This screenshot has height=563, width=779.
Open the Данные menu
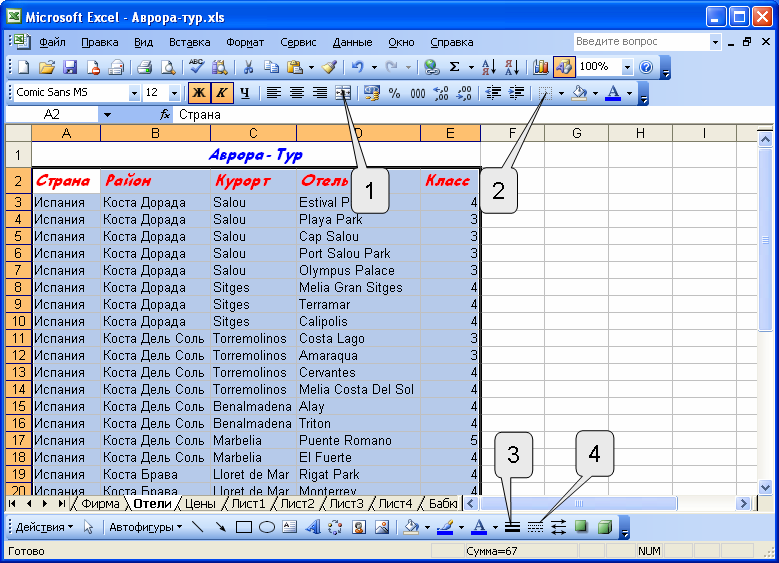(x=352, y=42)
